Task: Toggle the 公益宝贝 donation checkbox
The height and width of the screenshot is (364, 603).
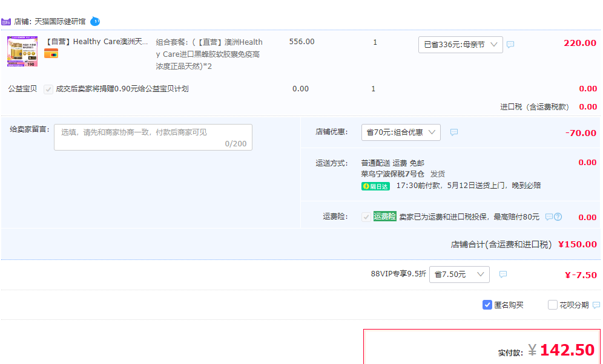Action: point(48,89)
